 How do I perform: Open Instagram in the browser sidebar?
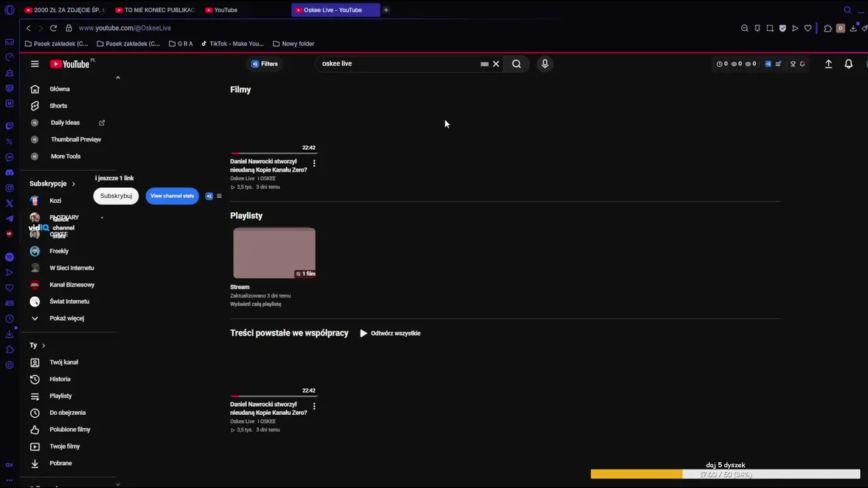click(9, 188)
